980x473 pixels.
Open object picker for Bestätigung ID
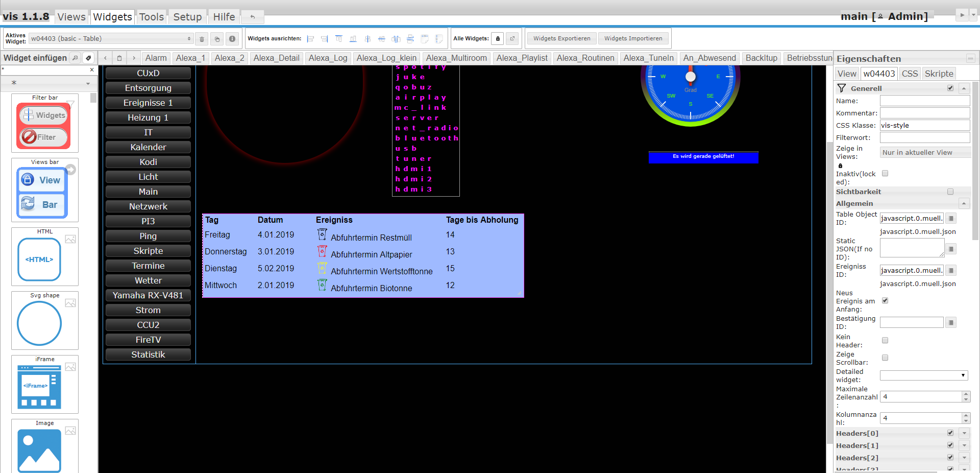951,323
